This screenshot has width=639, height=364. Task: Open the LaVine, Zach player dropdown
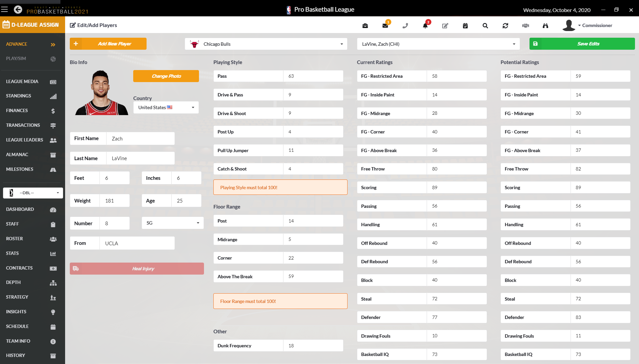pyautogui.click(x=438, y=44)
